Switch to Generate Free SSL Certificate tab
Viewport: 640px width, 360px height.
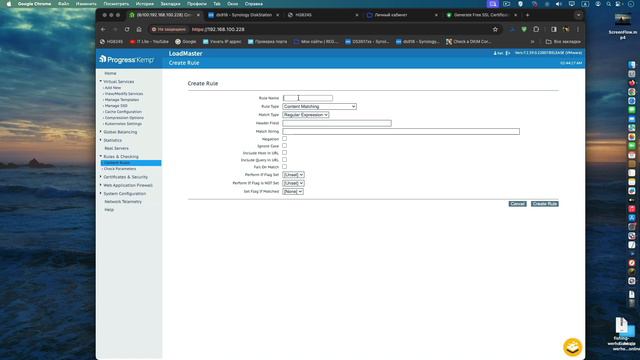click(x=481, y=15)
